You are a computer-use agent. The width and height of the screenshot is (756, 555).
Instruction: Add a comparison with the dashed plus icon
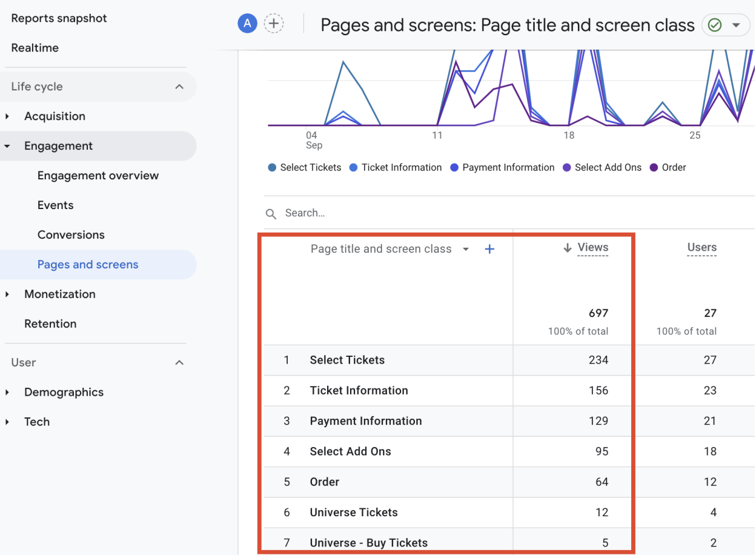point(274,24)
